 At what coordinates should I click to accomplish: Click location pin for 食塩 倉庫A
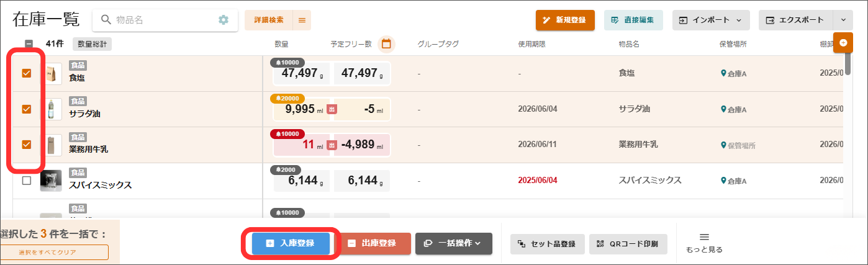(723, 73)
